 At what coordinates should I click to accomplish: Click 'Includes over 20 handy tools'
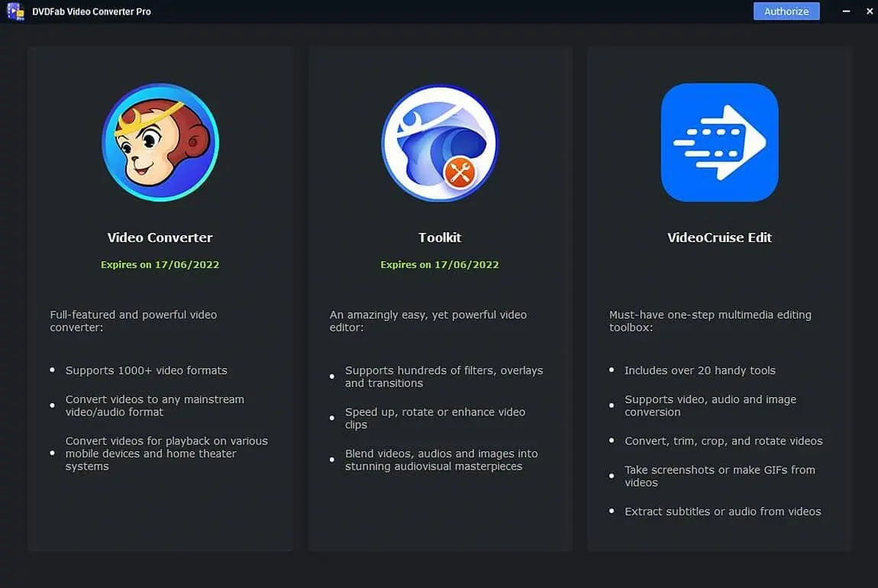(700, 370)
